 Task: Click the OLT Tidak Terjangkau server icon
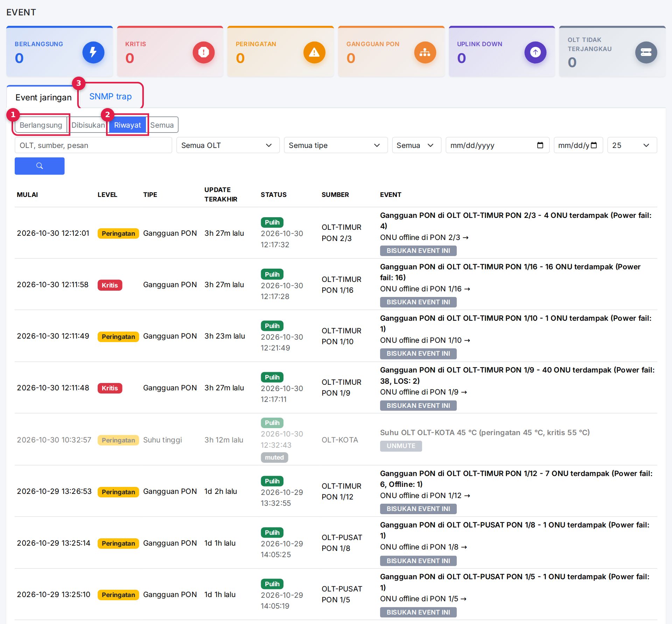tap(646, 52)
